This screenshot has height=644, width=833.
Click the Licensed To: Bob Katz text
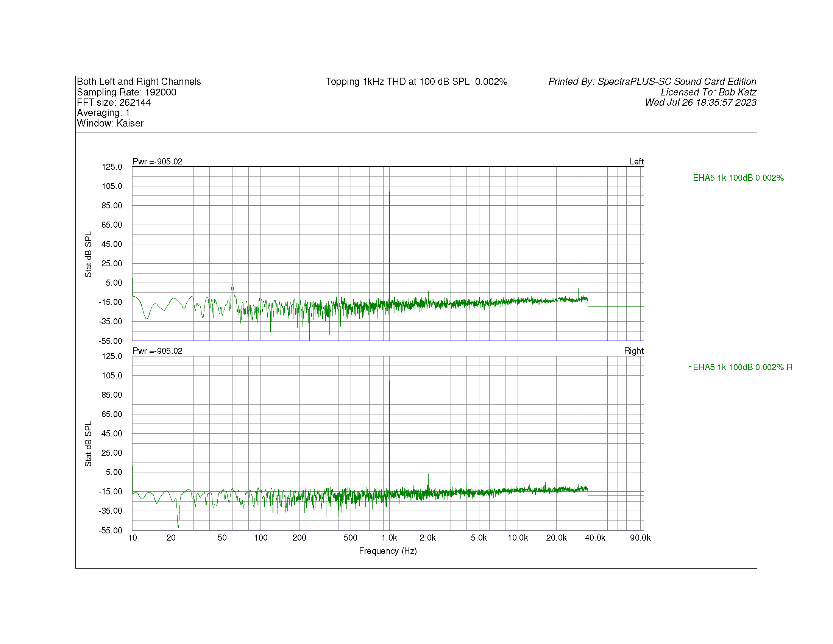coord(708,92)
